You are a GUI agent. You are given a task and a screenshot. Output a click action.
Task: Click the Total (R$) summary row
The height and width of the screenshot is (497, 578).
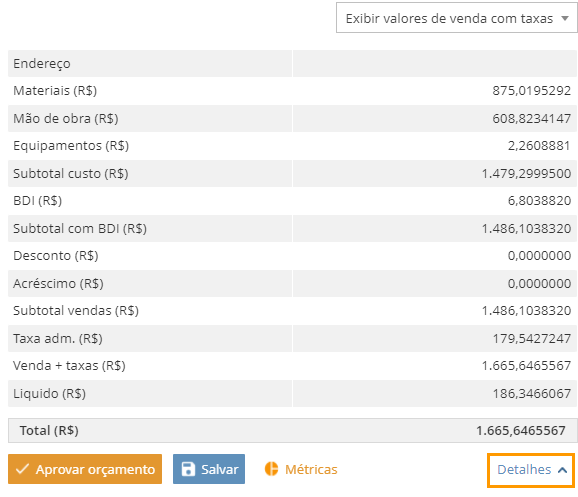click(x=293, y=430)
